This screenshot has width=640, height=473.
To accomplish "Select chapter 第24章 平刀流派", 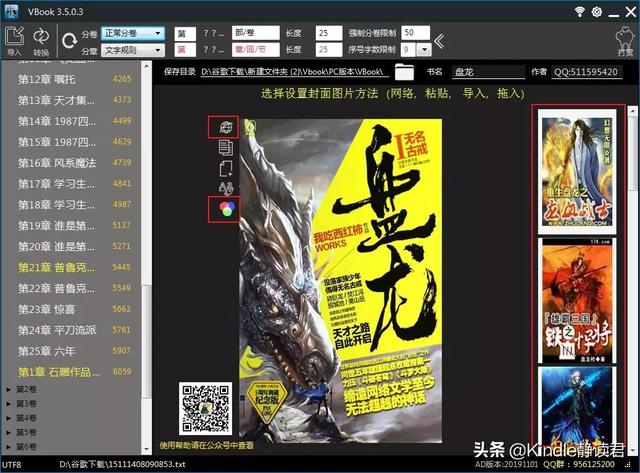I will 73,330.
